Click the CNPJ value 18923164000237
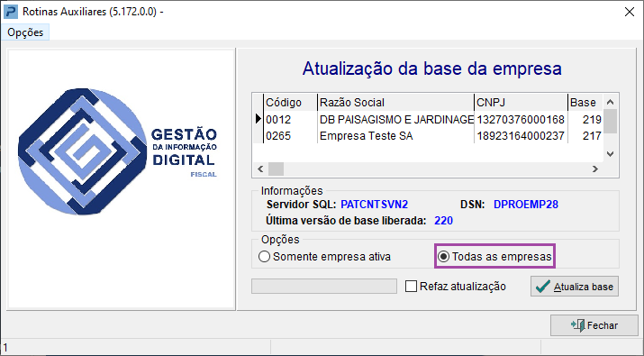 click(522, 136)
